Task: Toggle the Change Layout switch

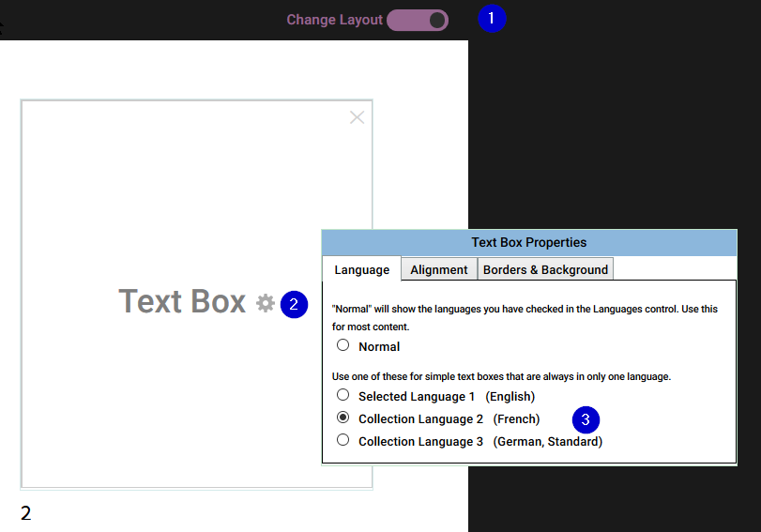Action: click(418, 21)
